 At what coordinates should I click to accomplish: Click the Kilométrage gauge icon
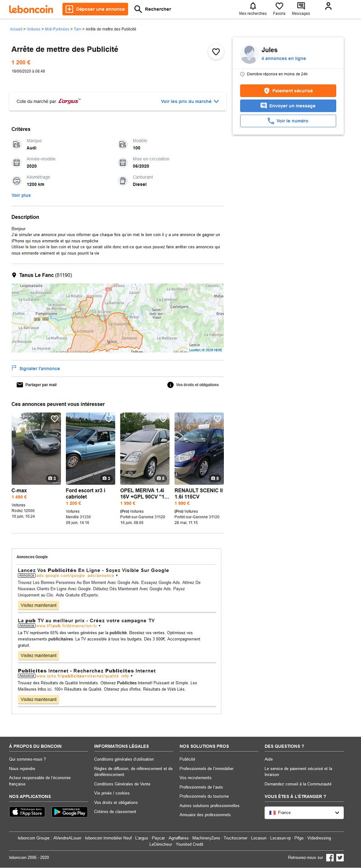click(x=17, y=181)
